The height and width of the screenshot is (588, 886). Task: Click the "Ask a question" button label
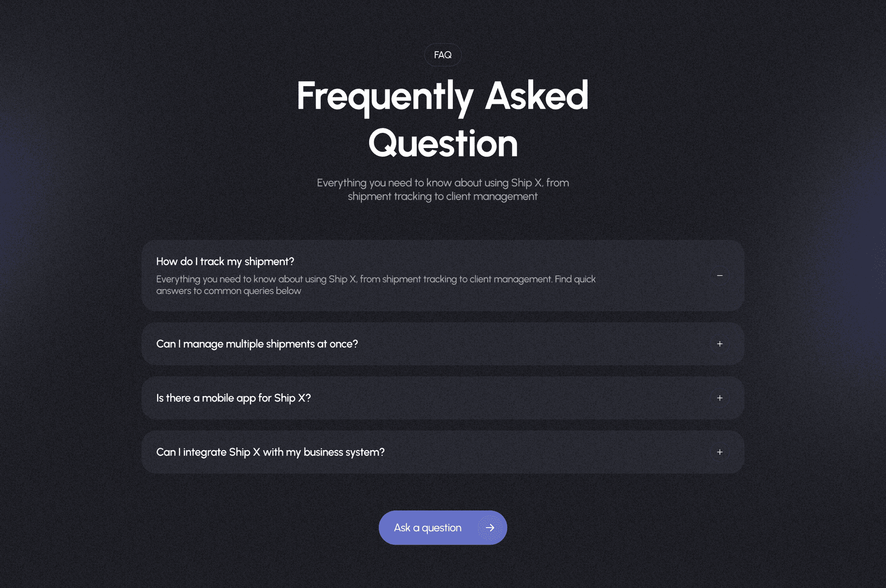(428, 528)
